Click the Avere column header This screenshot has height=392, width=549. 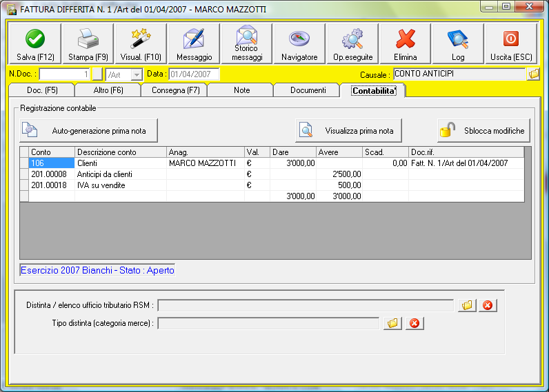[339, 152]
